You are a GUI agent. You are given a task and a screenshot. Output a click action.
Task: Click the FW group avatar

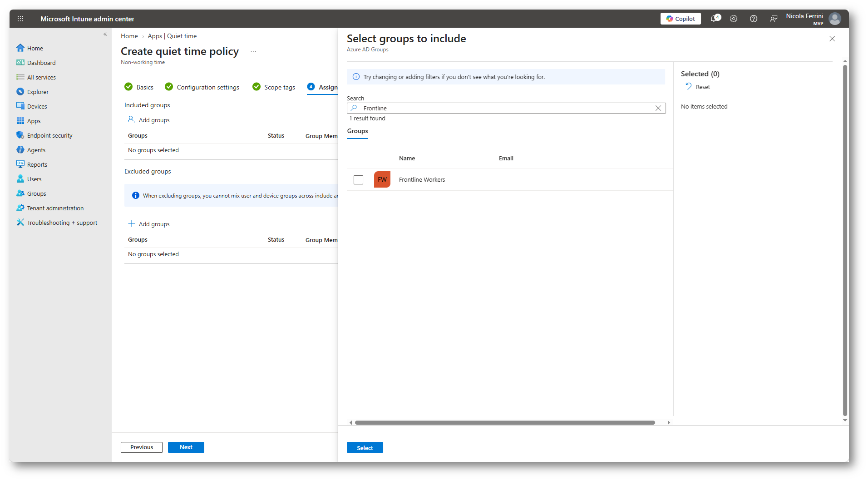pyautogui.click(x=382, y=179)
